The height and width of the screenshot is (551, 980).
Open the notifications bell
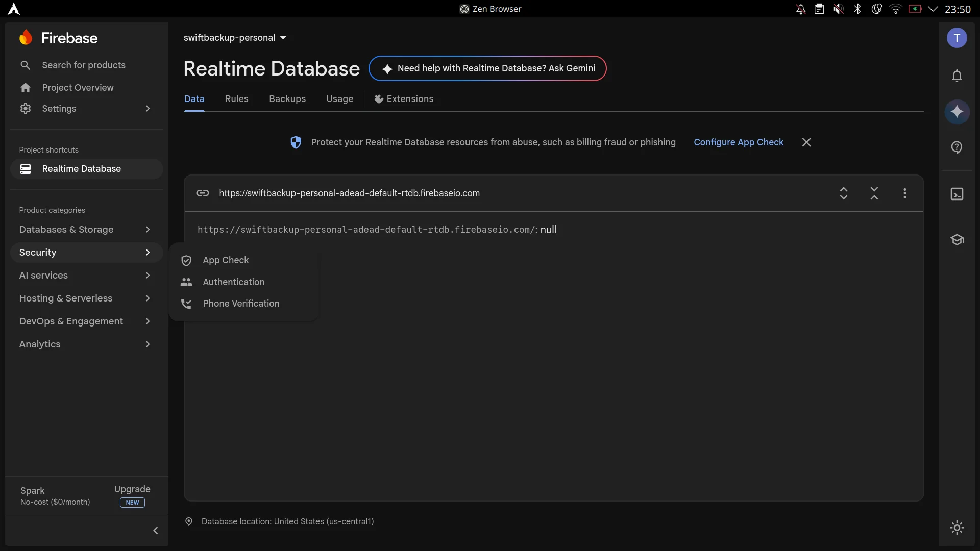(957, 76)
